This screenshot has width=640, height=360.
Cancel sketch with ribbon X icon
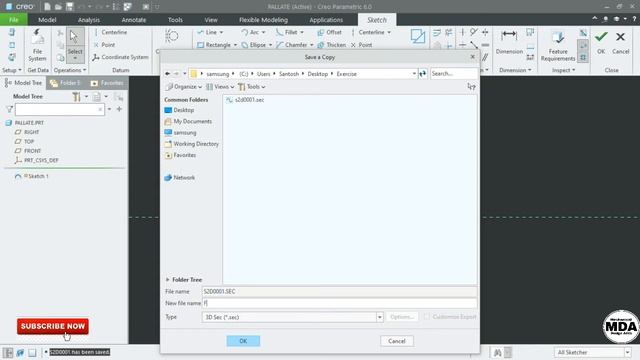coord(620,42)
